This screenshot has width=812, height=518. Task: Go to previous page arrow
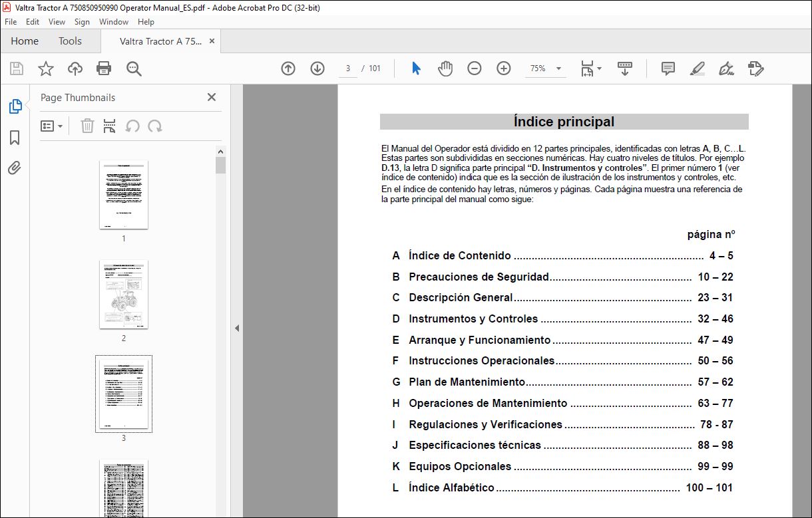point(288,68)
